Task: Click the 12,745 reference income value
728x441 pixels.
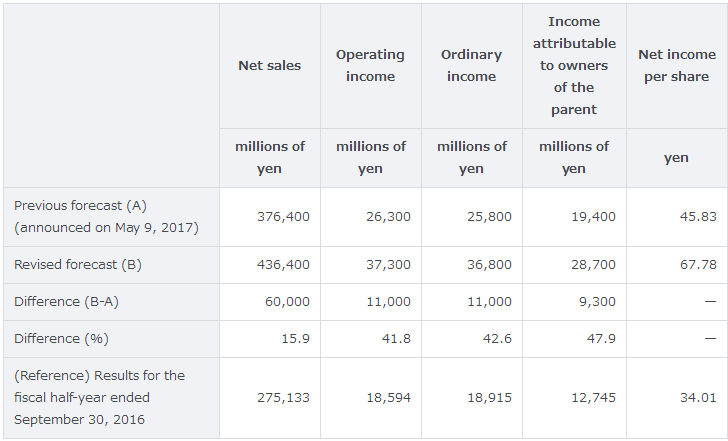Action: pos(594,397)
